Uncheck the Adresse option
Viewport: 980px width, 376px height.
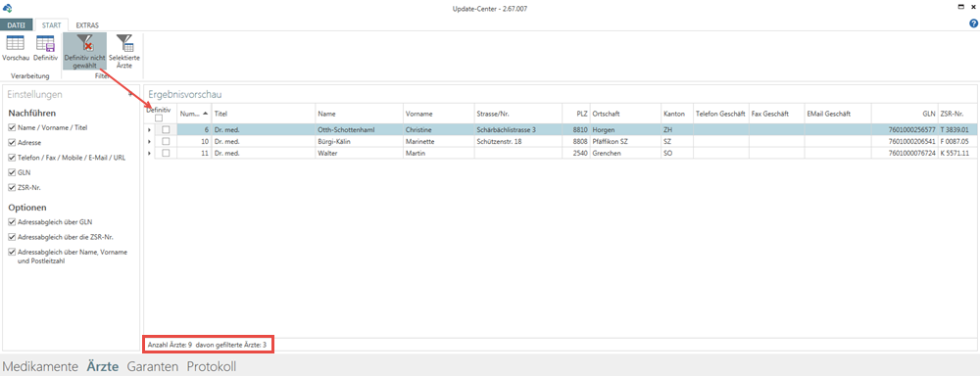pos(12,142)
